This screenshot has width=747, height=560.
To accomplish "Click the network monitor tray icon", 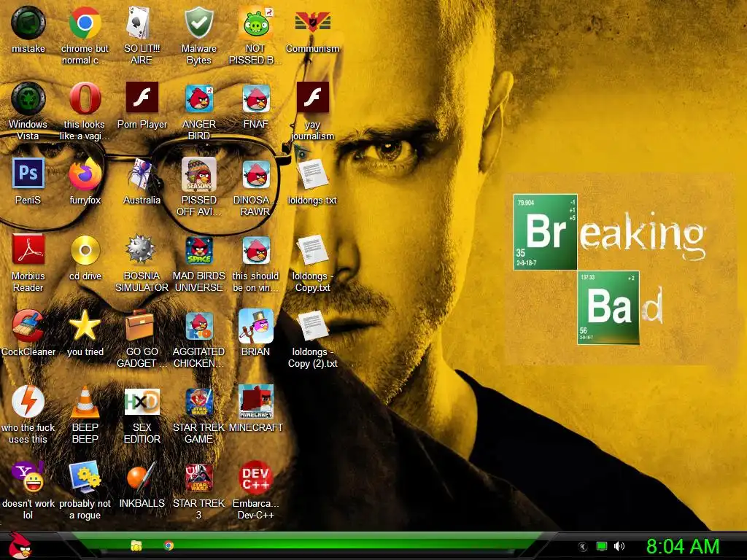I will (x=602, y=546).
